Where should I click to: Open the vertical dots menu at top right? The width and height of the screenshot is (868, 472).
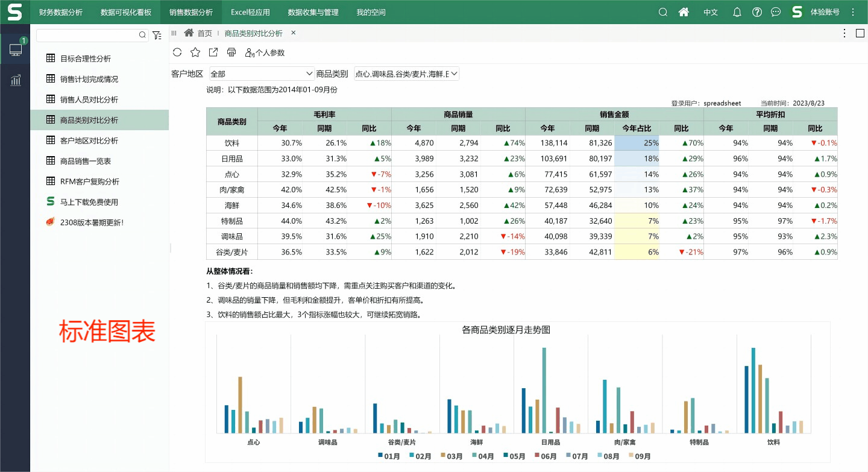(x=853, y=12)
